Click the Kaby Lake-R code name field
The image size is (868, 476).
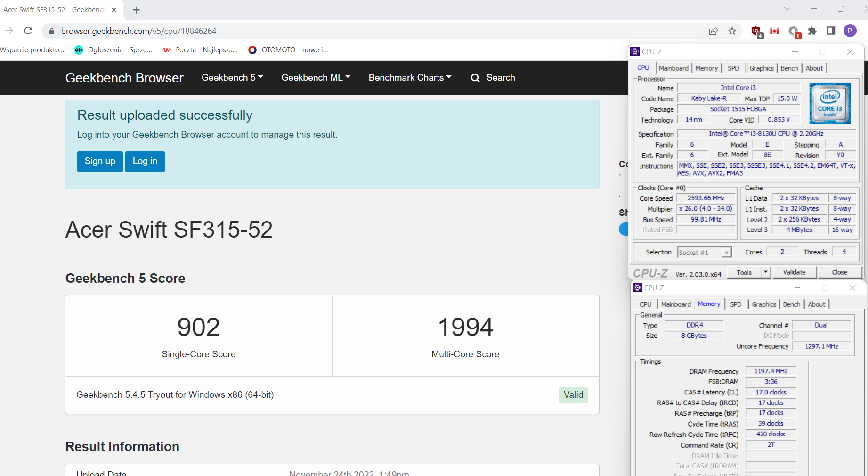(x=709, y=98)
